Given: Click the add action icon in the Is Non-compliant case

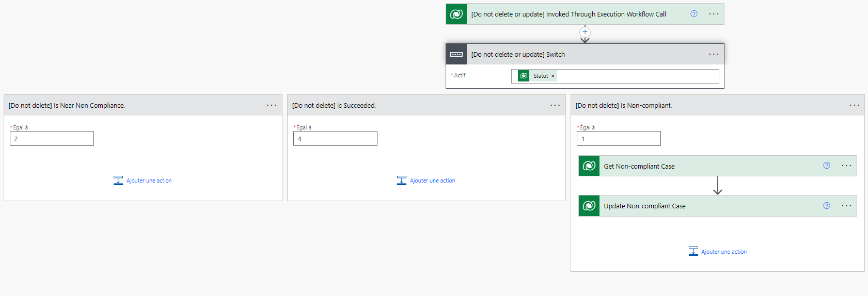Looking at the screenshot, I should (693, 251).
